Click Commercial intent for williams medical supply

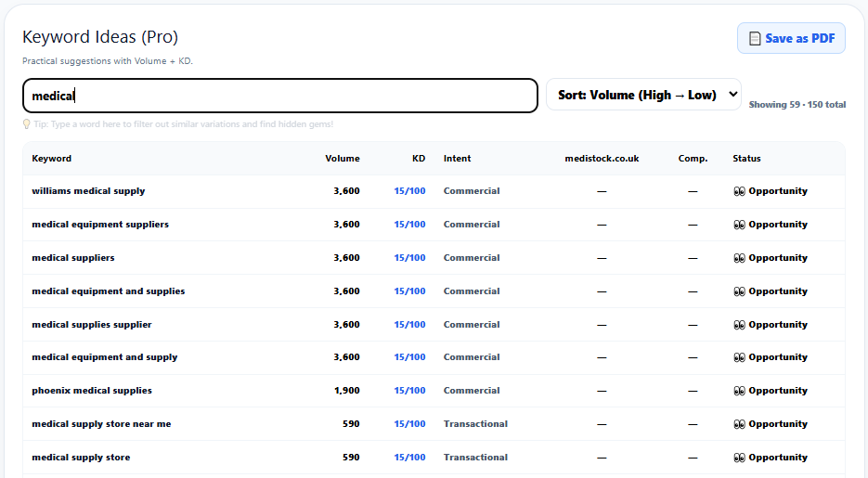tap(472, 191)
